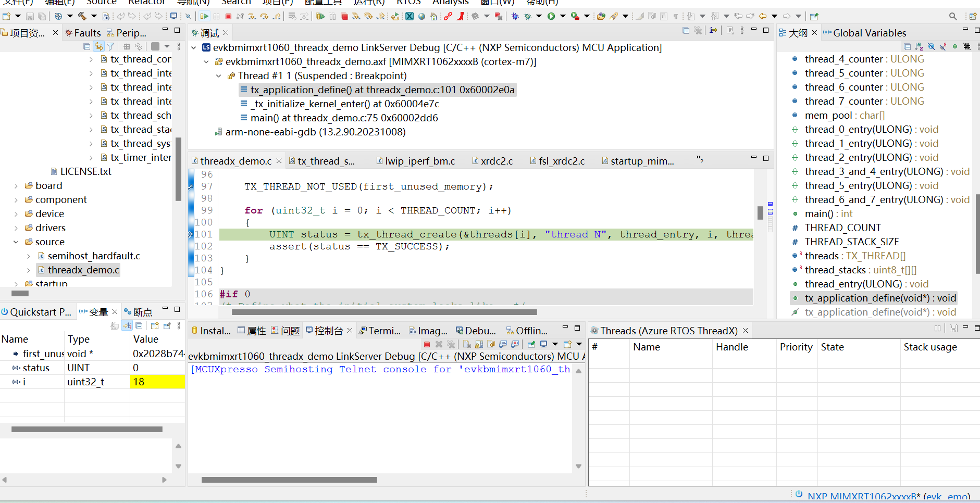
Task: Terminate debugging with the red stop icon
Action: [x=228, y=17]
